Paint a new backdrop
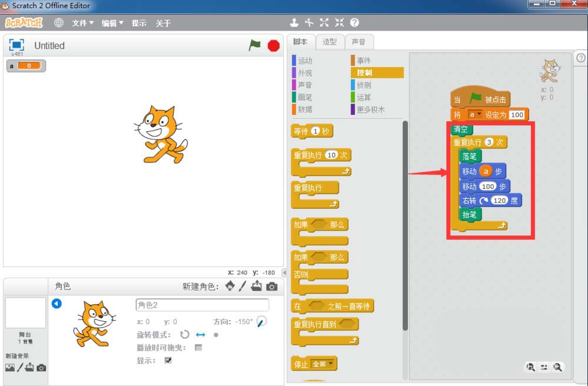This screenshot has width=588, height=386. point(20,367)
